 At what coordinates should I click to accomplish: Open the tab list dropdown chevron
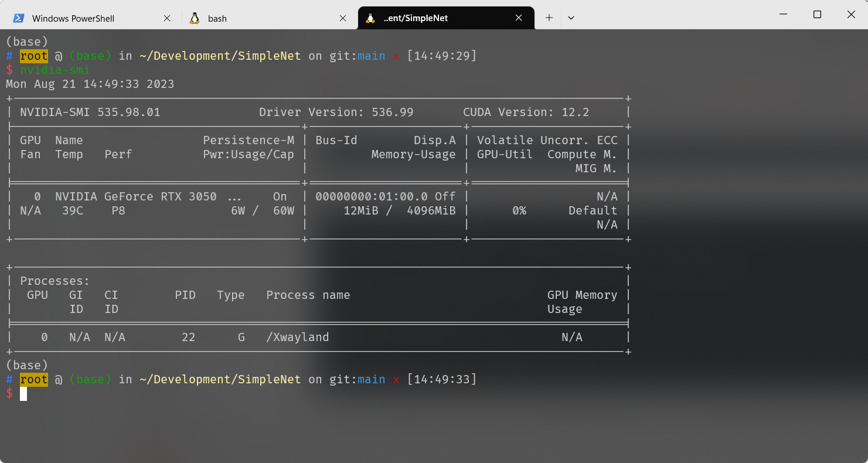(571, 18)
